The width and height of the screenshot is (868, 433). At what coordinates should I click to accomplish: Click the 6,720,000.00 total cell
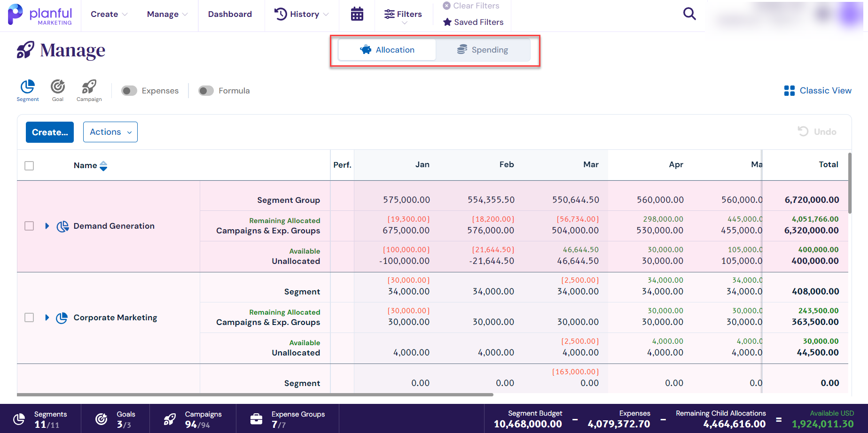point(812,200)
